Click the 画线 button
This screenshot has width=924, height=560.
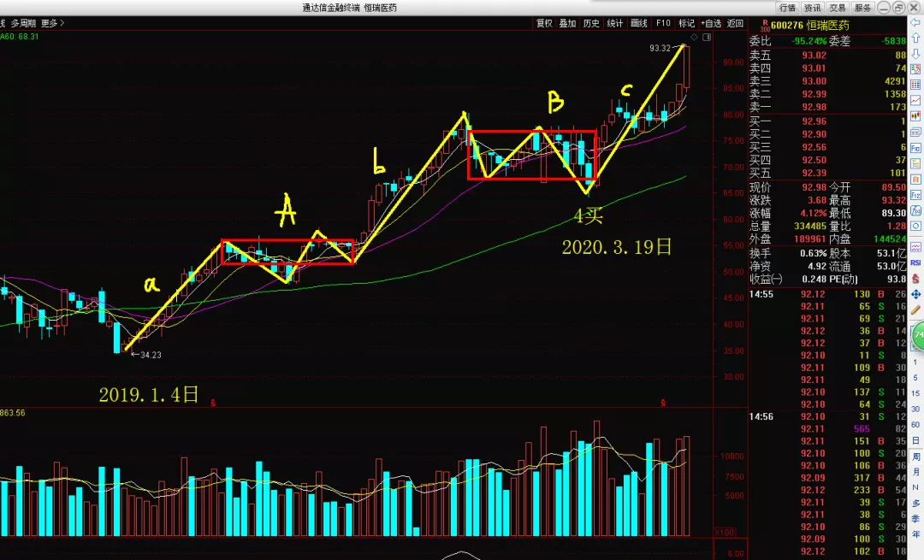[x=639, y=23]
